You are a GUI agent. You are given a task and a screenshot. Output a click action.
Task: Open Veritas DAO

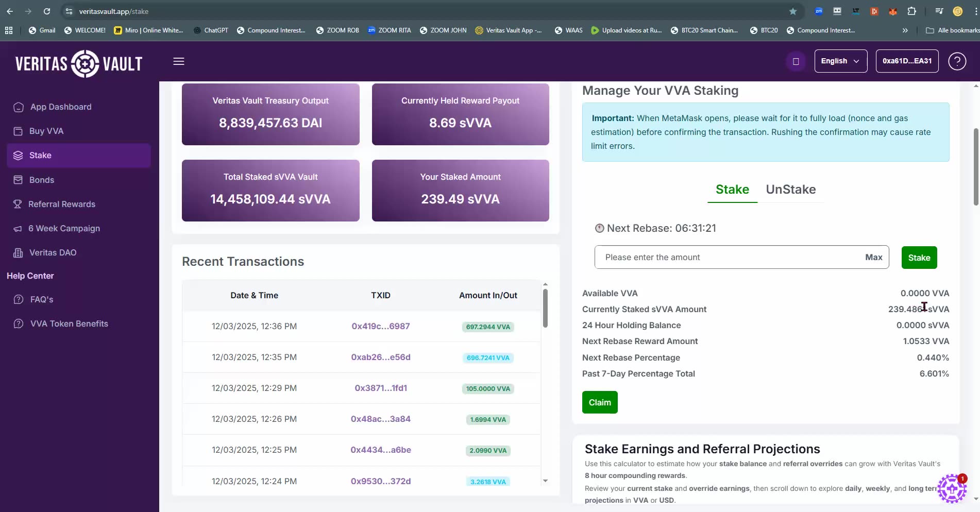point(53,252)
